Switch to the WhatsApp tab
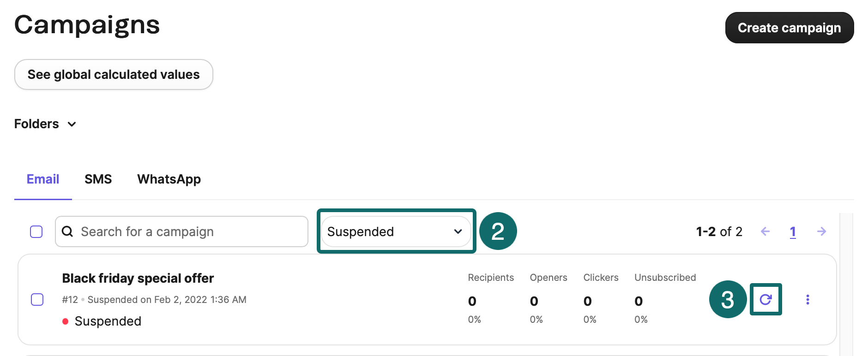 (169, 179)
